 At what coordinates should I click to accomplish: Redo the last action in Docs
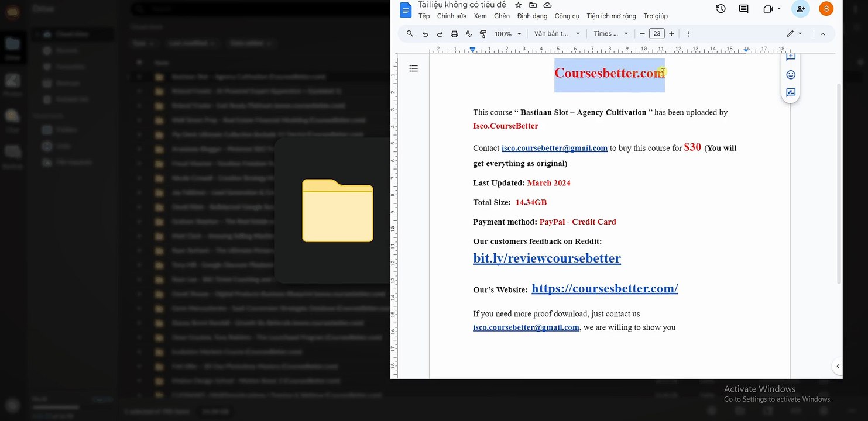[440, 34]
